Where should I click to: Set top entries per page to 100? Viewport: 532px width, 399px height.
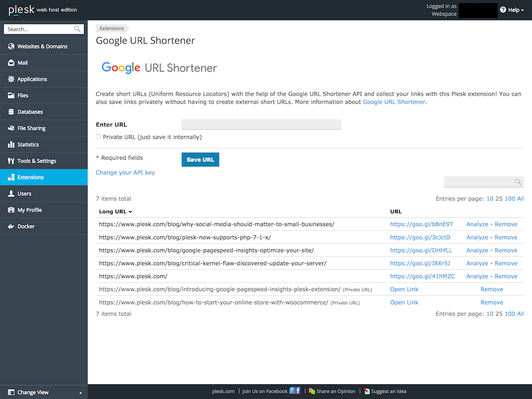510,199
